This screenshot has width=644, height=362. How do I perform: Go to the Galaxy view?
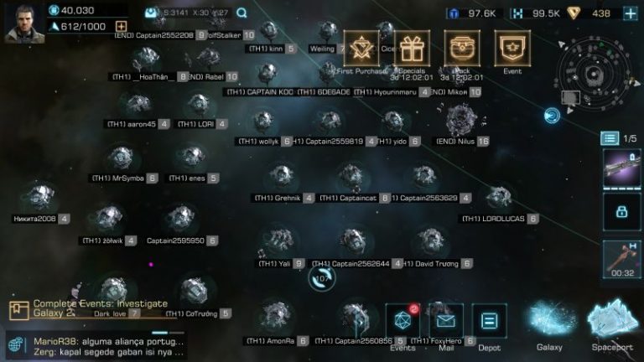tap(549, 324)
